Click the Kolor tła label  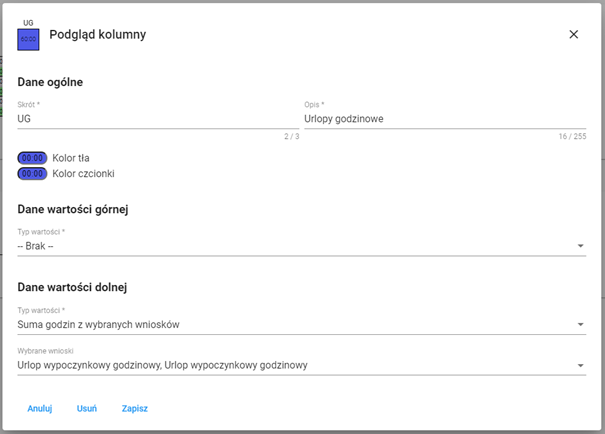(71, 158)
